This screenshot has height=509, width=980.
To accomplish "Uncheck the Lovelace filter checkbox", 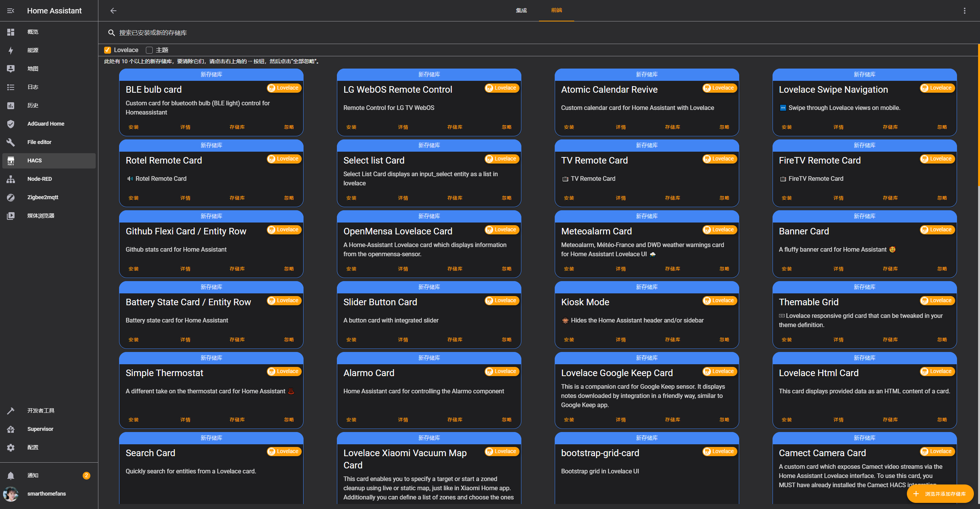I will point(108,50).
